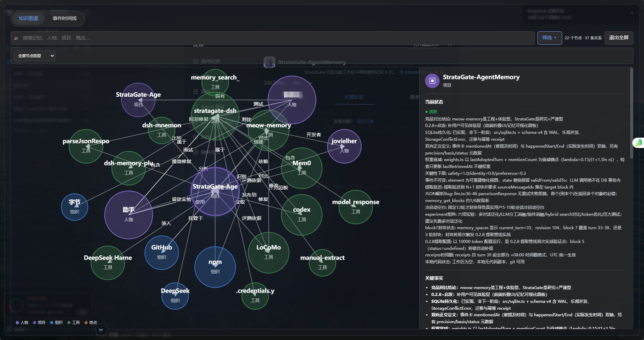Viewport: 644px width, 340px height.
Task: Click the purple 人物 legend dot
Action: point(17,322)
